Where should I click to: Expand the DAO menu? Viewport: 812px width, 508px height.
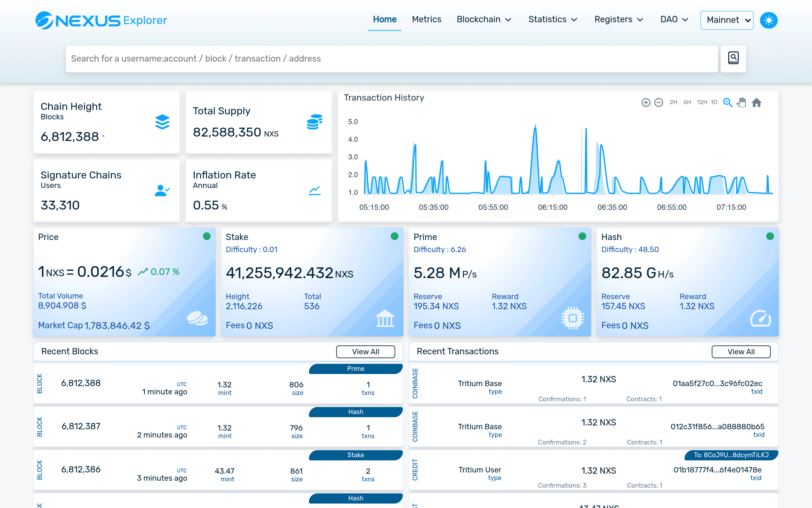point(674,19)
